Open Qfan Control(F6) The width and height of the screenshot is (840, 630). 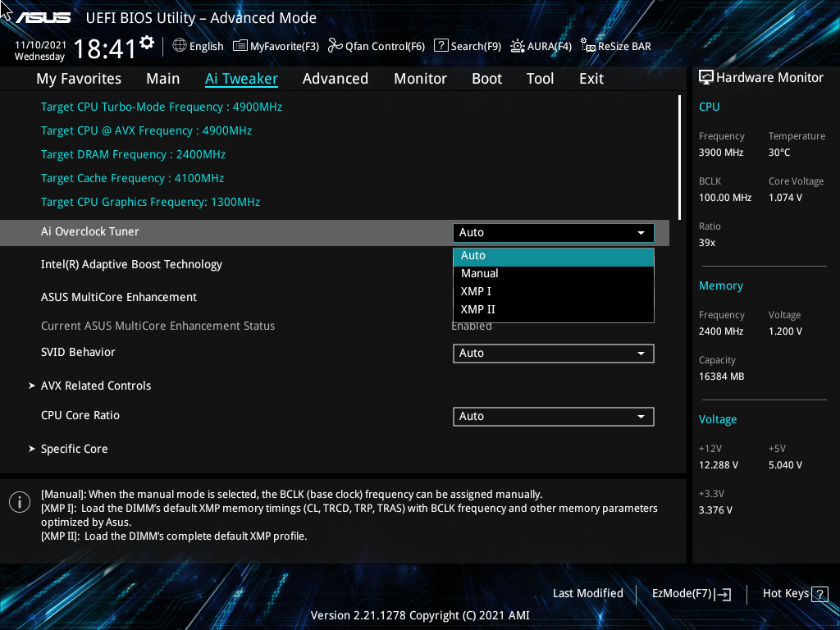click(x=377, y=46)
